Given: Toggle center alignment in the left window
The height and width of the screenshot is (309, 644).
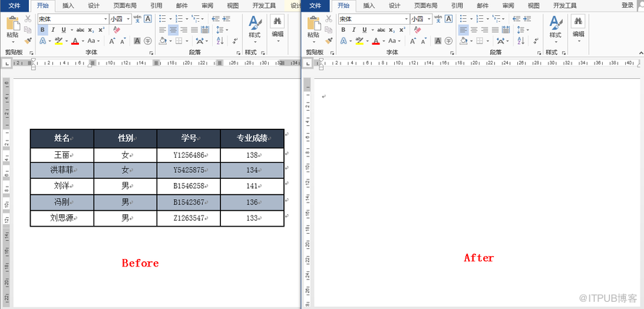Looking at the screenshot, I should tap(173, 30).
